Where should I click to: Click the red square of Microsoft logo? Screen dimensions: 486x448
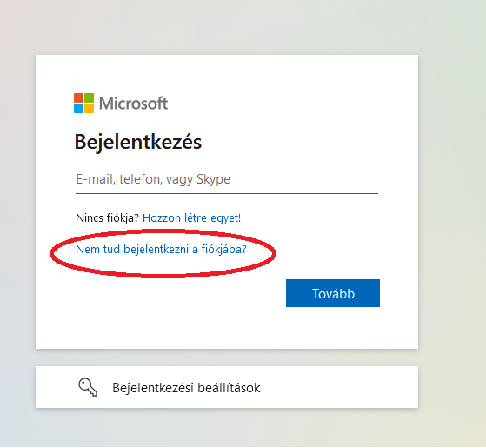pyautogui.click(x=78, y=97)
